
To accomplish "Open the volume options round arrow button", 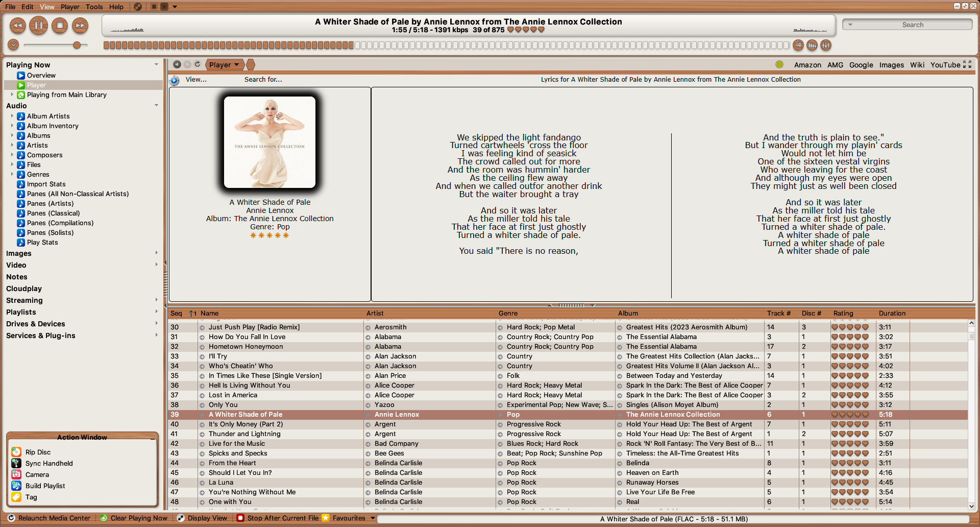I will click(x=14, y=45).
